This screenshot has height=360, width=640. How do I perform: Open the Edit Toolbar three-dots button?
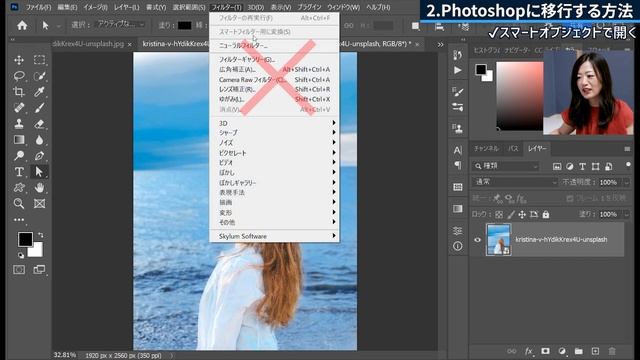[19, 220]
